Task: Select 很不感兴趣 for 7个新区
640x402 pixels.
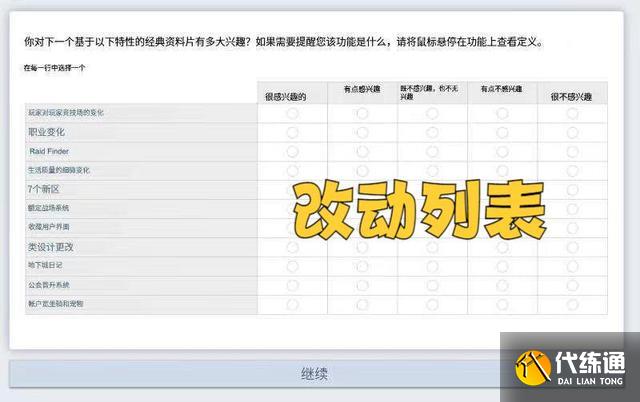Action: pos(572,189)
